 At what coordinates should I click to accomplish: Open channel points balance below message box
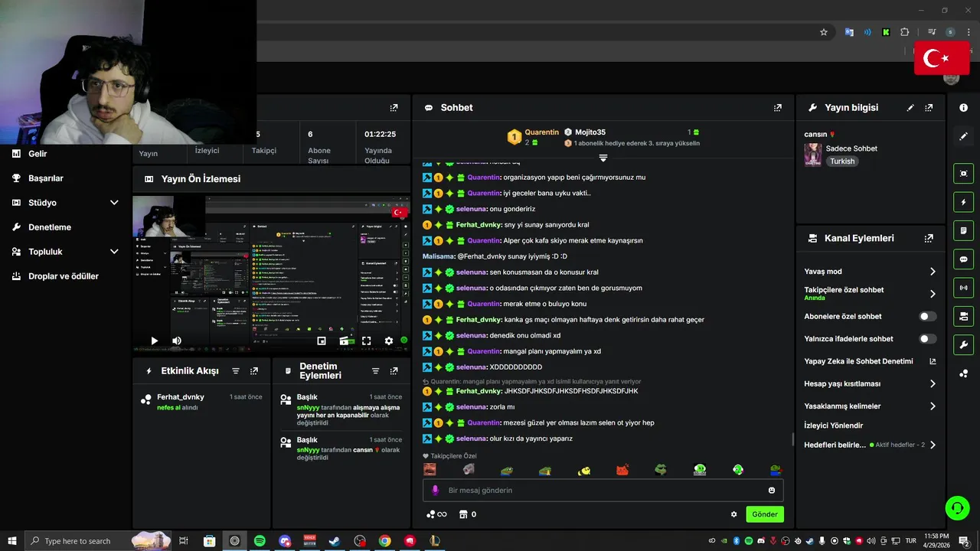pyautogui.click(x=436, y=514)
